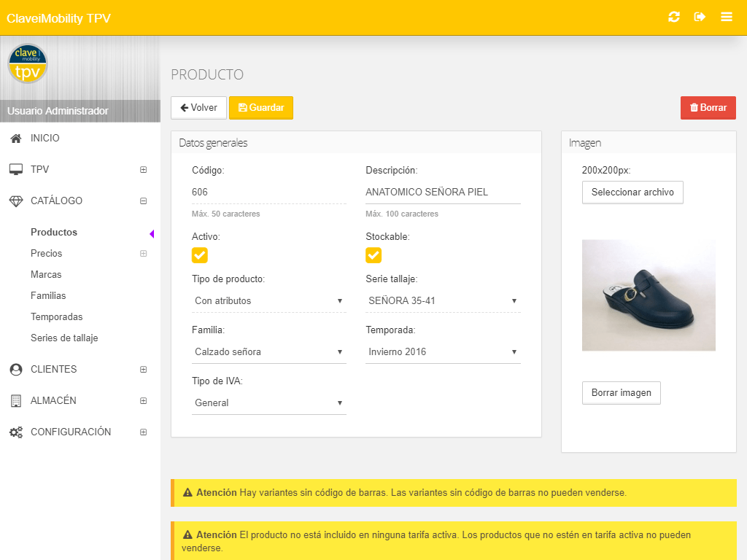This screenshot has width=747, height=560.
Task: Open the Familia dropdown
Action: 268,352
